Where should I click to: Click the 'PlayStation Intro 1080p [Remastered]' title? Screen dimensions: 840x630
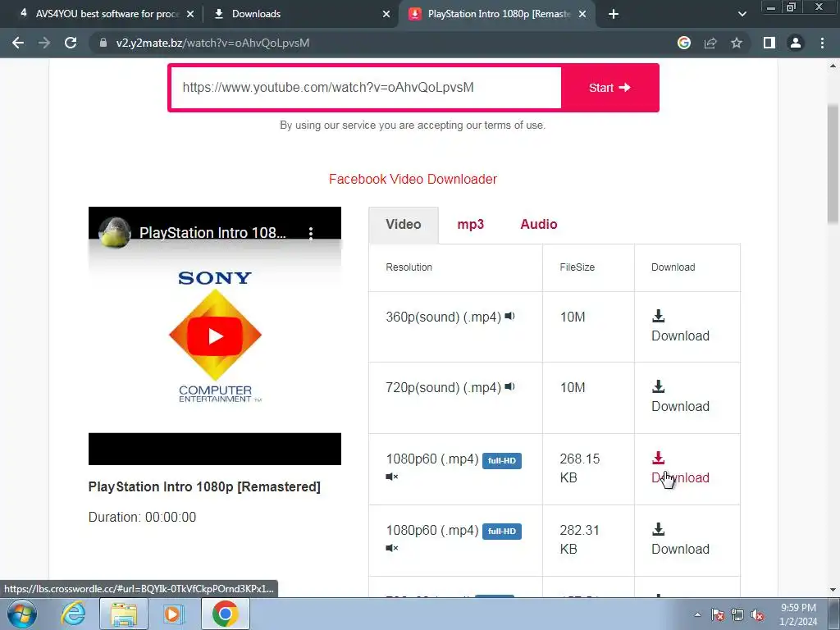click(x=204, y=486)
